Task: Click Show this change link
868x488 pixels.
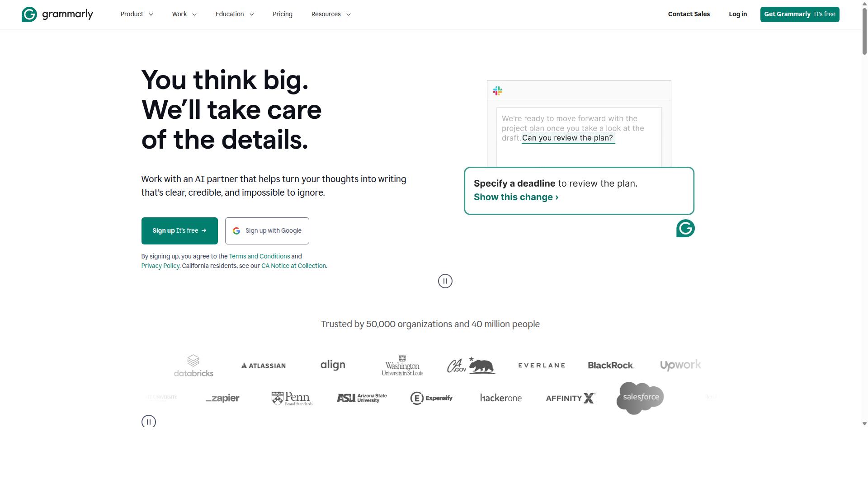Action: coord(516,197)
